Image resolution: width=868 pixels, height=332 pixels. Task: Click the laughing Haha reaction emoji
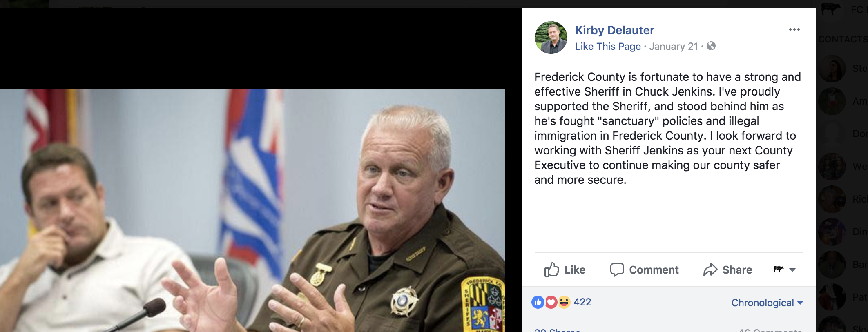point(564,302)
